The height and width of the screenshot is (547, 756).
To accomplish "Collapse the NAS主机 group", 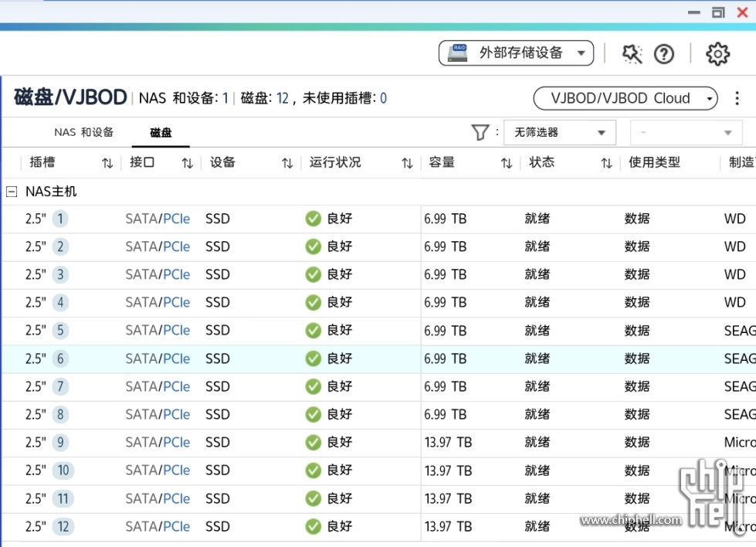I will tap(12, 192).
